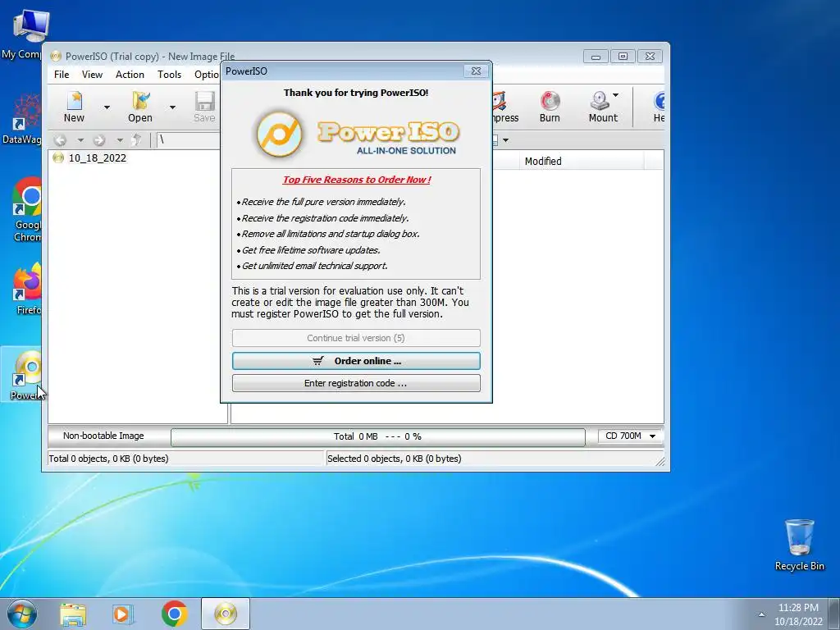Maximize the PowerISO main window
Viewport: 840px width, 630px height.
(x=623, y=57)
